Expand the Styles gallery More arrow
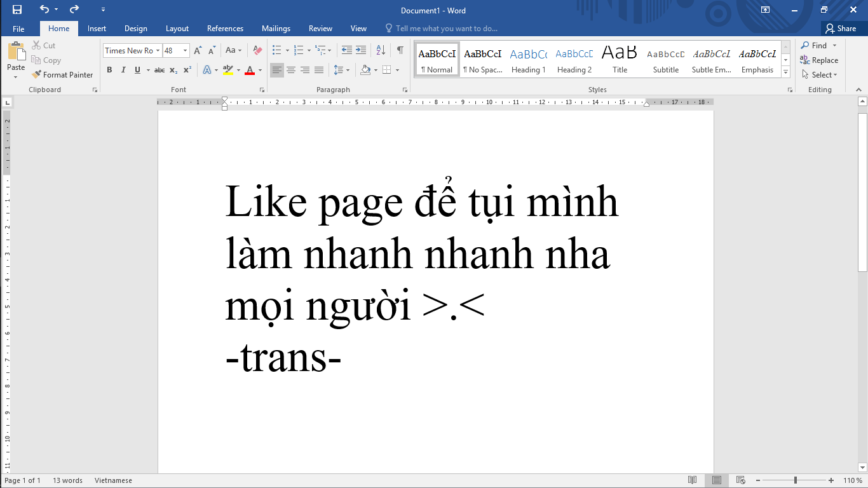Screen dimensions: 868x488 786,72
